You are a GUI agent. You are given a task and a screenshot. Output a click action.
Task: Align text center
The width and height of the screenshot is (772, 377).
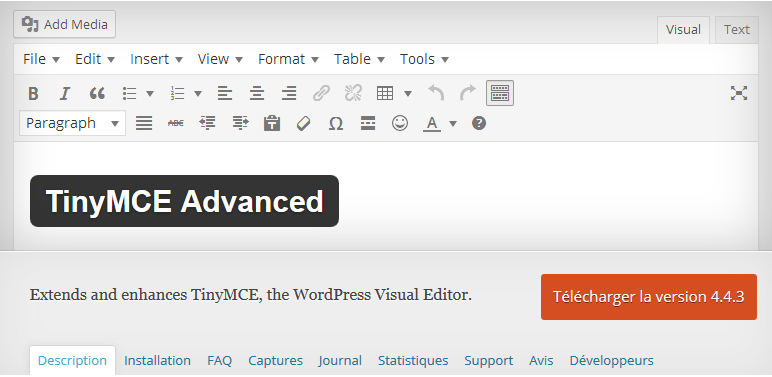tap(257, 93)
